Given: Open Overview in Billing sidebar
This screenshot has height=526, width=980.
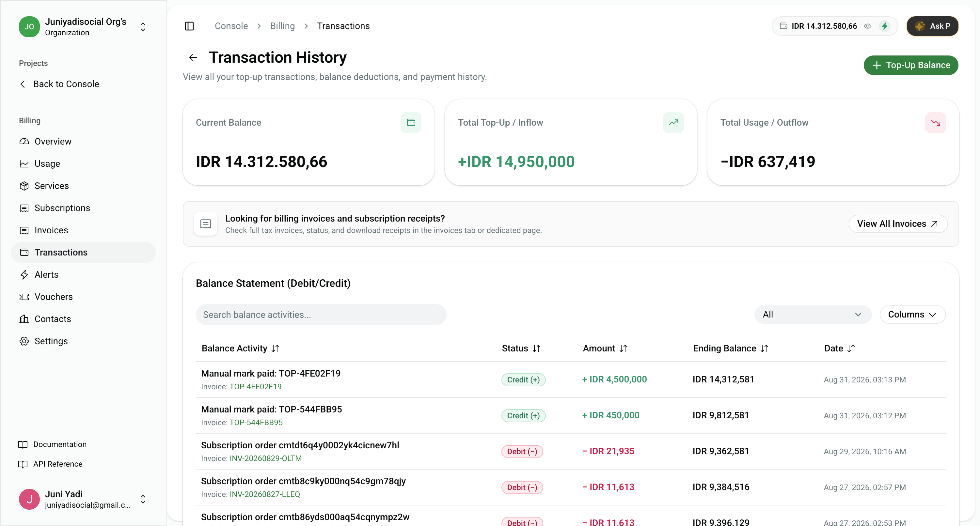Looking at the screenshot, I should [x=84, y=142].
